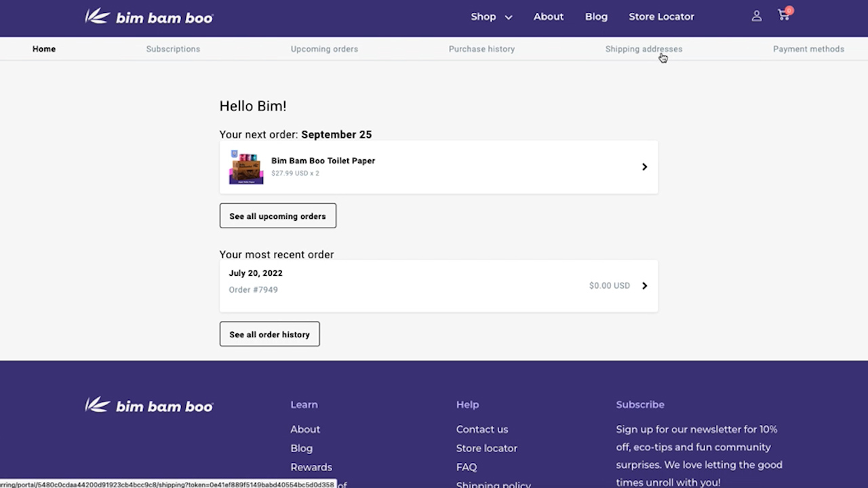This screenshot has width=868, height=488.
Task: Open the footer FAQ link
Action: tap(467, 467)
